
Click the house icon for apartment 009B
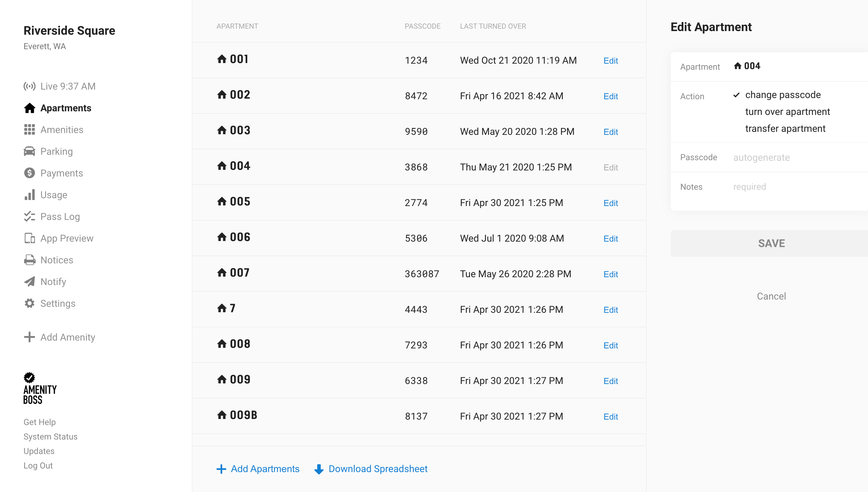tap(222, 415)
